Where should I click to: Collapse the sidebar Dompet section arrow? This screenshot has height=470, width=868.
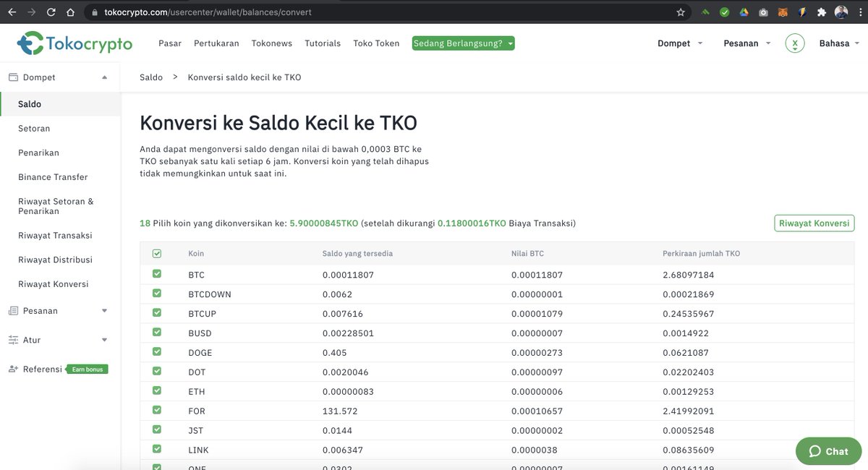[104, 77]
